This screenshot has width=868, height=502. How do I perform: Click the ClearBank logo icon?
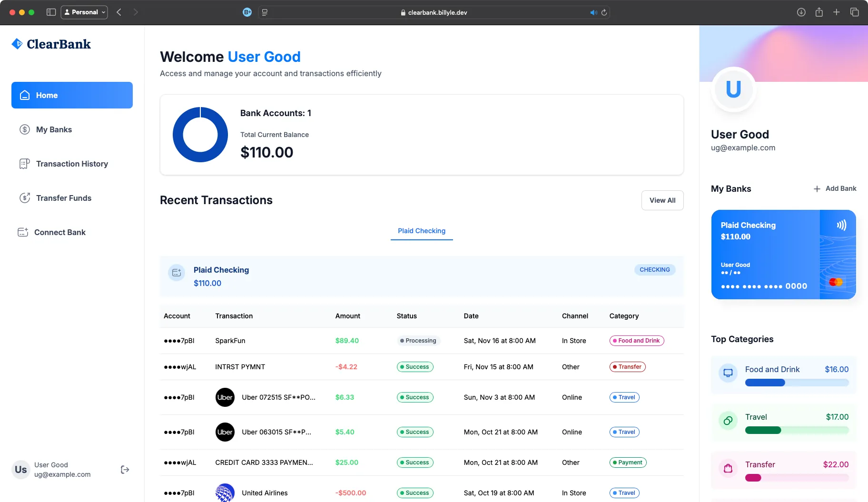point(17,43)
